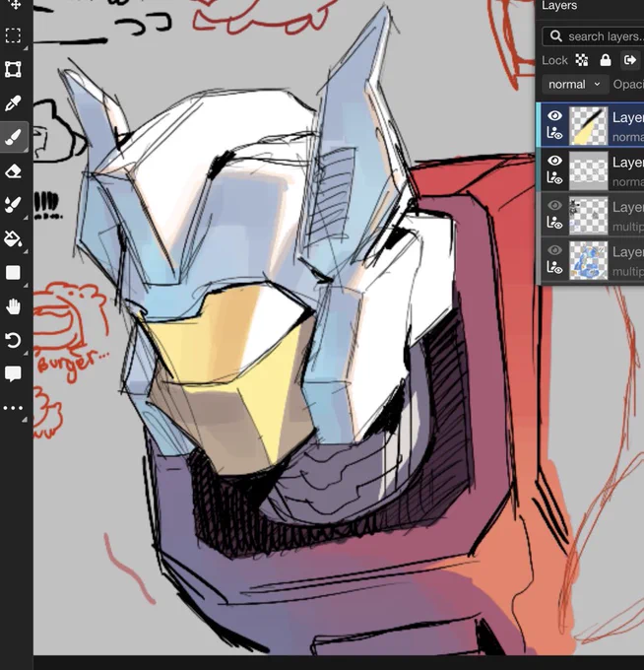644x670 pixels.
Task: Toggle personal visibility icon on grey-thumbnail layer
Action: click(554, 178)
